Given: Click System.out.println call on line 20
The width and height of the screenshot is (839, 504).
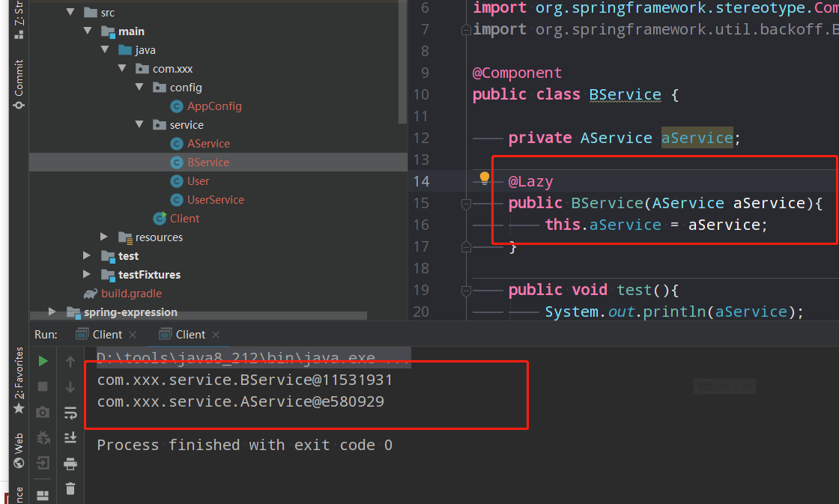Looking at the screenshot, I should (x=673, y=312).
